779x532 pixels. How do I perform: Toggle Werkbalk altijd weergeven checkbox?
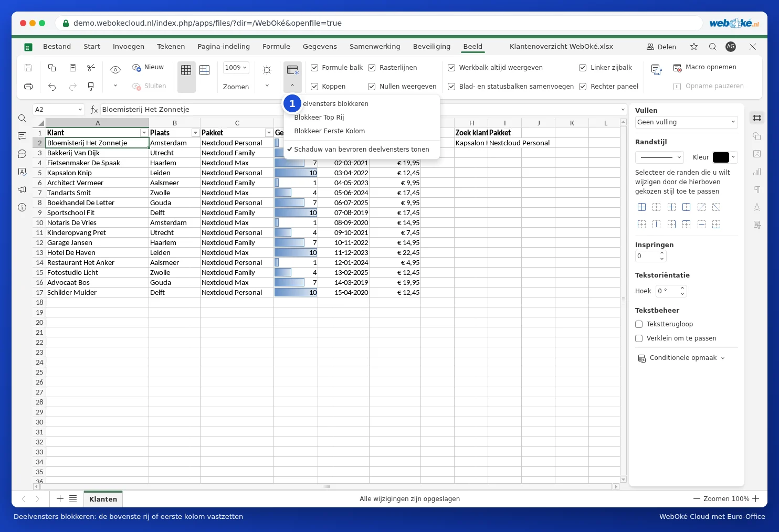(x=451, y=68)
